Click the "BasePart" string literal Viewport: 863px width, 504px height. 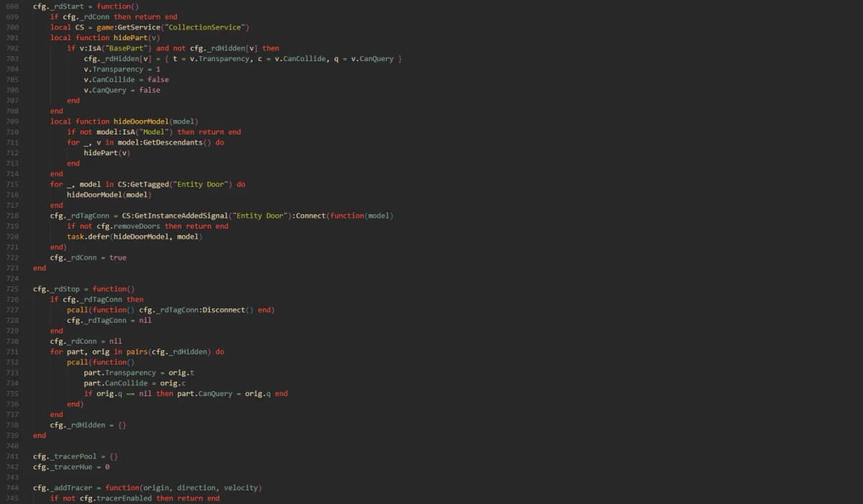click(126, 48)
